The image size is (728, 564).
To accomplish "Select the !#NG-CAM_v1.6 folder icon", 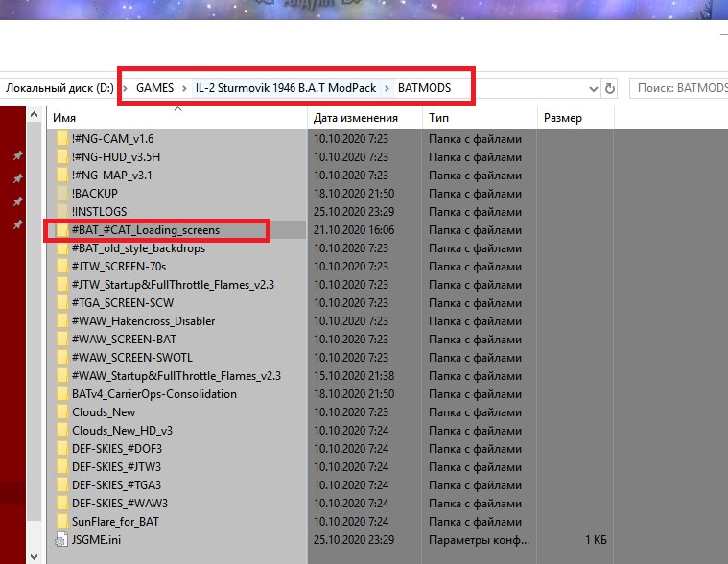I will click(x=62, y=139).
